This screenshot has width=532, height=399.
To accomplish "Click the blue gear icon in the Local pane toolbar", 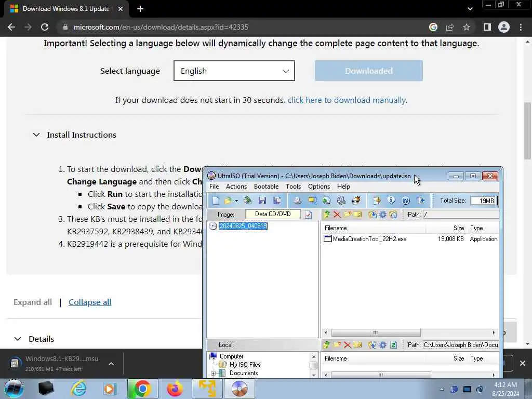I will click(383, 345).
